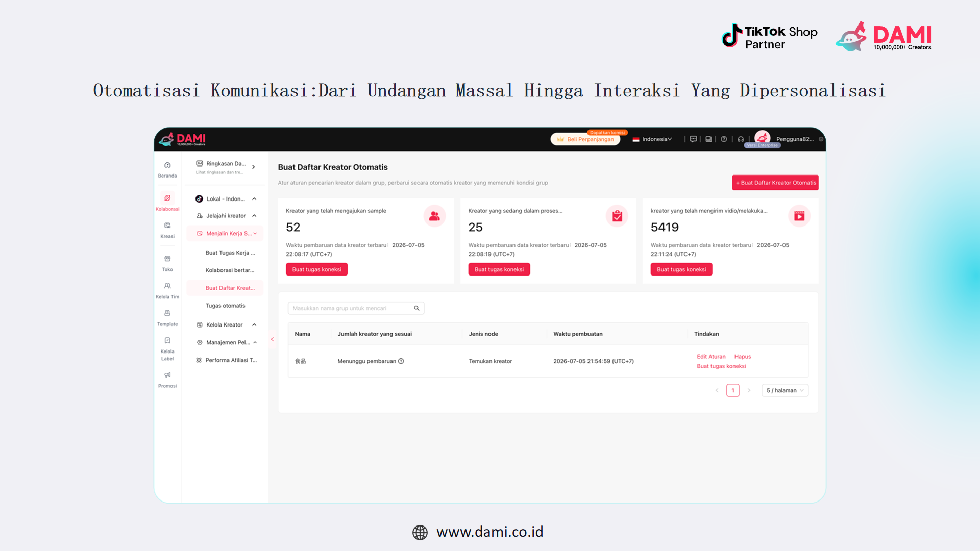Click the Dapatkan komisi badge
This screenshot has height=551, width=980.
click(x=607, y=133)
